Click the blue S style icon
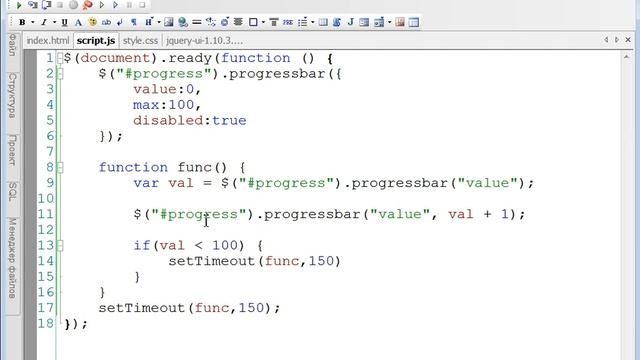The width and height of the screenshot is (640, 360). (337, 22)
